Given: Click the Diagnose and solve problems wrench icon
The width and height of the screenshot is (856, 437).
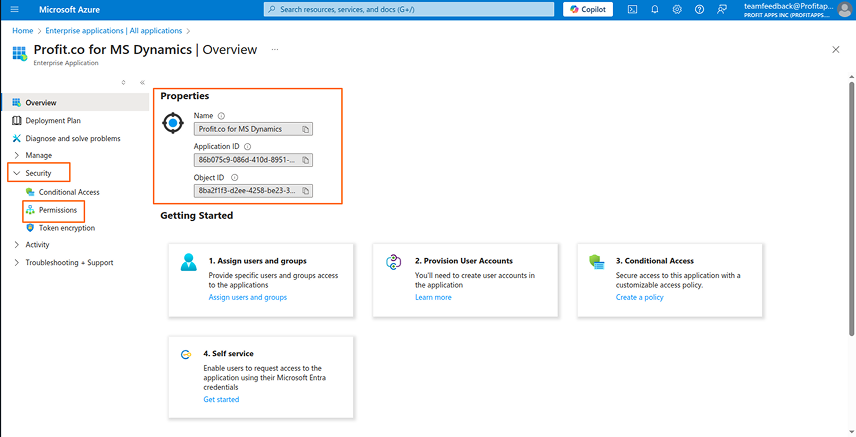Looking at the screenshot, I should pos(16,138).
